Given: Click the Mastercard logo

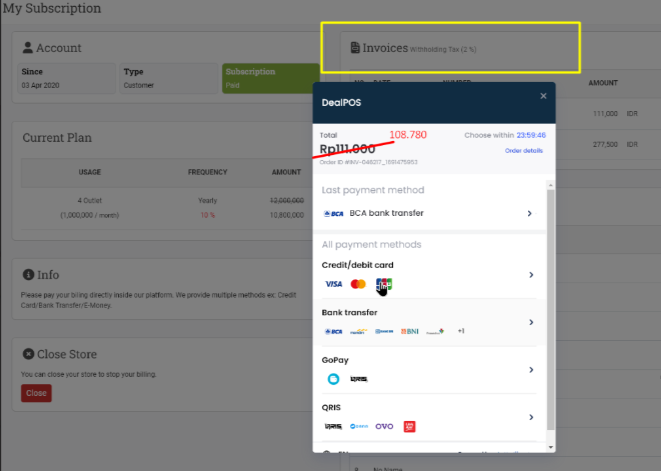Looking at the screenshot, I should coord(358,284).
